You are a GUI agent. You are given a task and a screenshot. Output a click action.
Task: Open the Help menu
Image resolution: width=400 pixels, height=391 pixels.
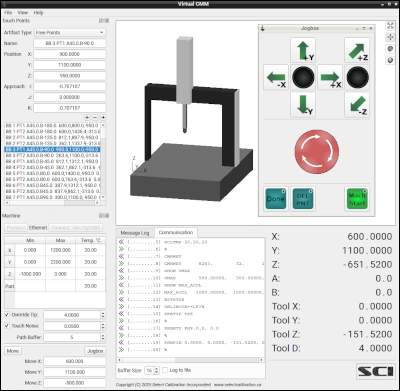point(38,13)
